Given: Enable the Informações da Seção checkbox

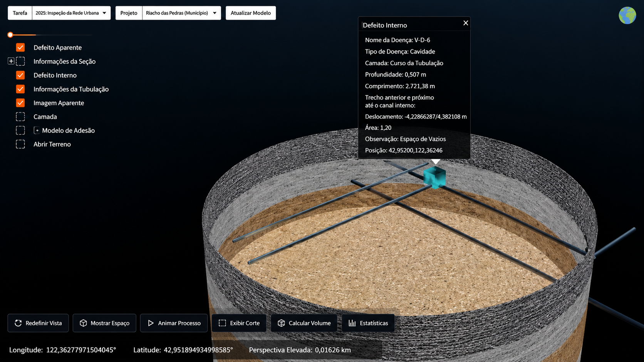Looking at the screenshot, I should point(20,61).
